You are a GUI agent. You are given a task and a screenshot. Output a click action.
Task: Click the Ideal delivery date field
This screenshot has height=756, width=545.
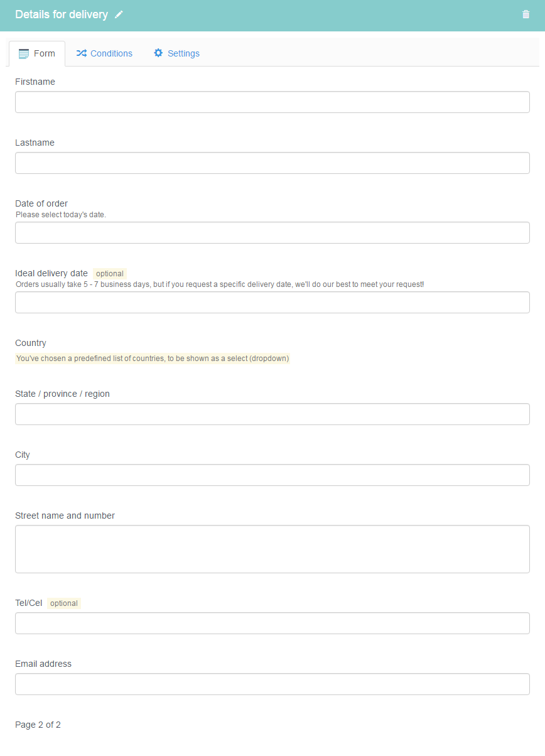click(272, 303)
